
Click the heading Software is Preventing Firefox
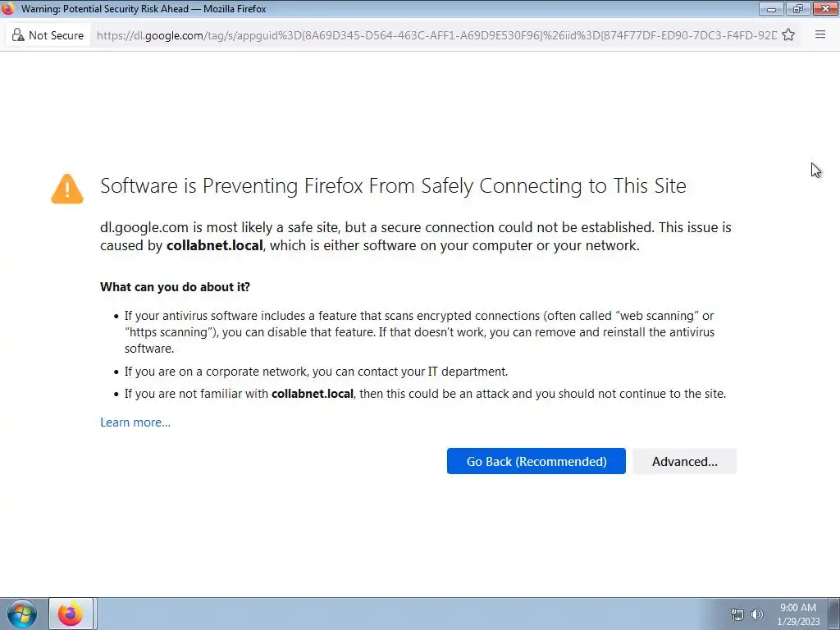tap(393, 186)
